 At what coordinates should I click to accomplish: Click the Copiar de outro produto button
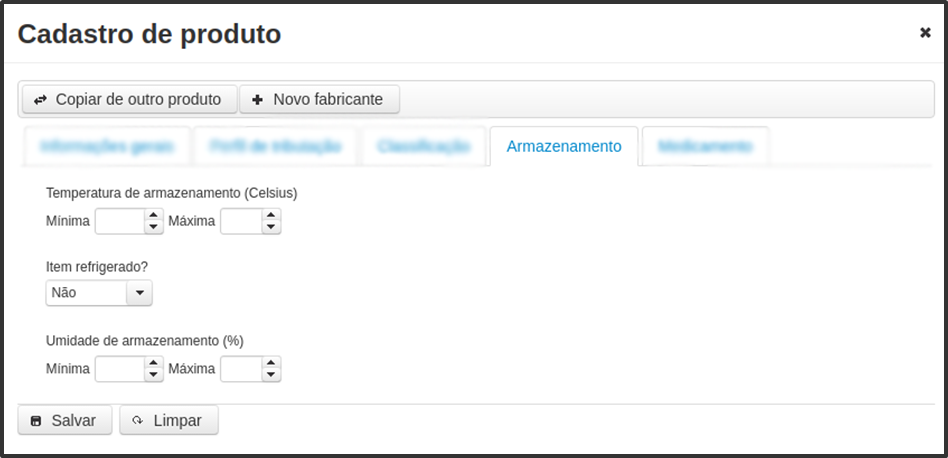[x=129, y=99]
